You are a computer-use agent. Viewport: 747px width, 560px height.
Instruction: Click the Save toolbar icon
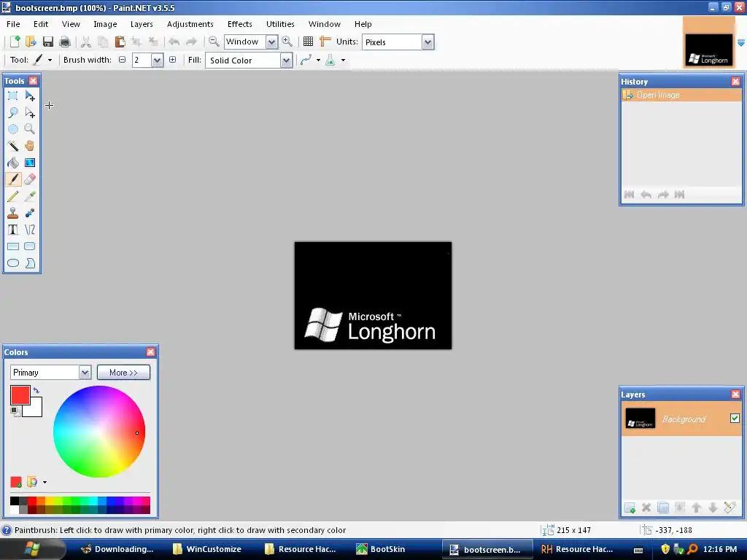click(x=47, y=42)
